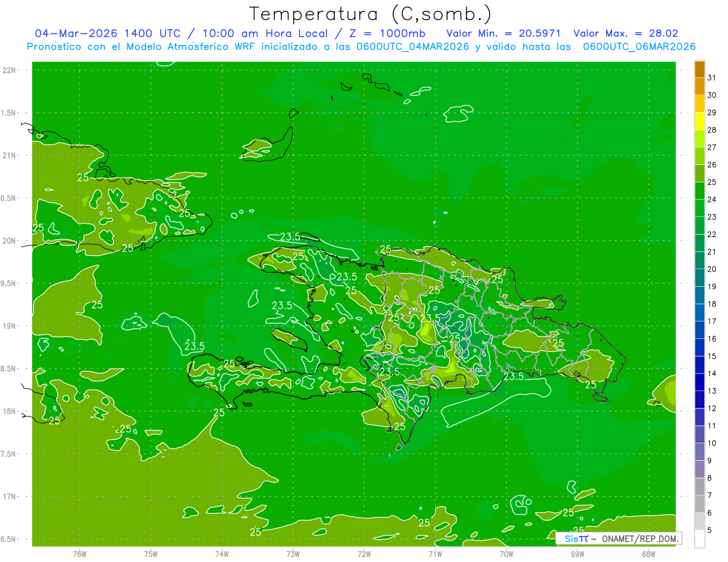Click the 'Temperatura (C,somb.)' map title
The width and height of the screenshot is (728, 562).
371,14
